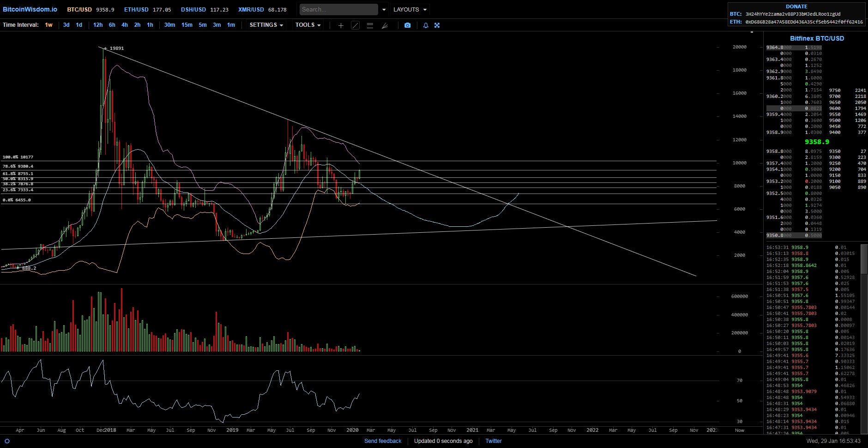The height and width of the screenshot is (448, 868).
Task: Click the 23.6% 7333.4 Fibonacci label
Action: tap(18, 190)
